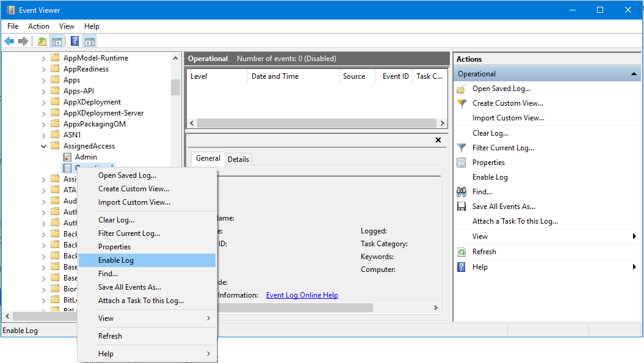644x363 pixels.
Task: Click the AppModel-Runtime folder icon
Action: [x=55, y=57]
